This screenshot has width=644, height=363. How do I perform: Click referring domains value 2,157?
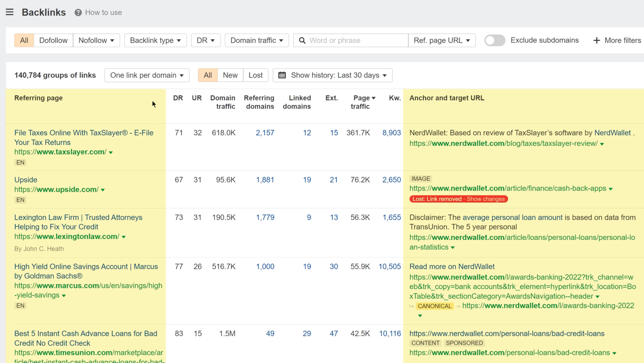(x=265, y=133)
